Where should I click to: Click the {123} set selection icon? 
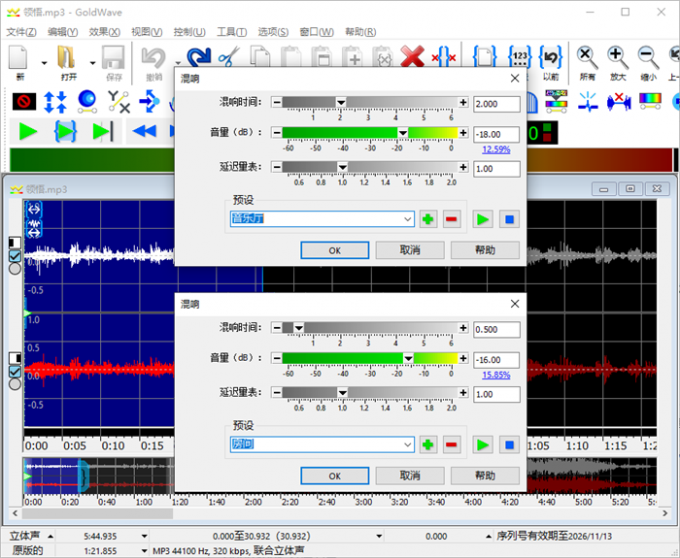coord(520,58)
